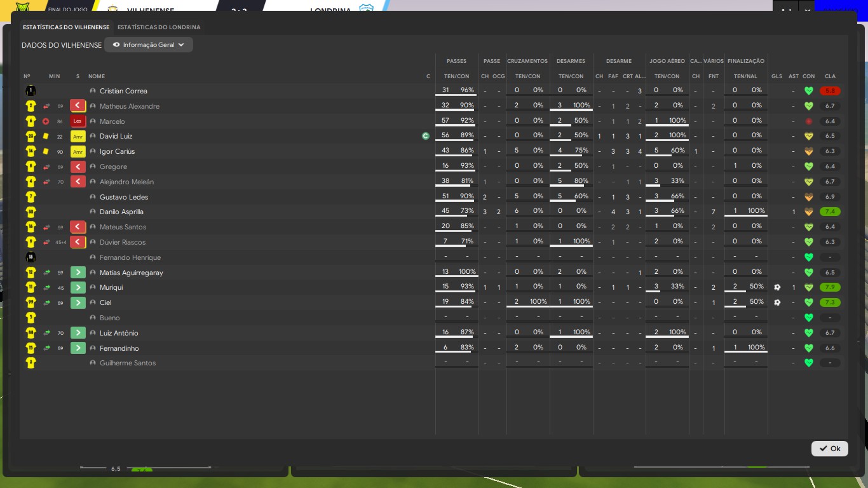Click the yellow shirt icon for Bueno
This screenshot has height=488, width=868.
tap(31, 318)
